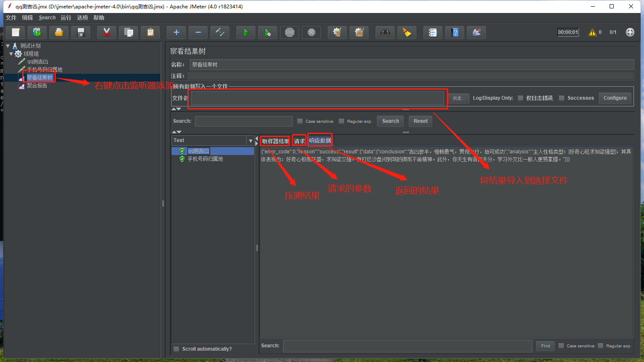Viewport: 644px width, 362px height.
Task: Reset search with the yellow brush icon
Action: coord(407,32)
